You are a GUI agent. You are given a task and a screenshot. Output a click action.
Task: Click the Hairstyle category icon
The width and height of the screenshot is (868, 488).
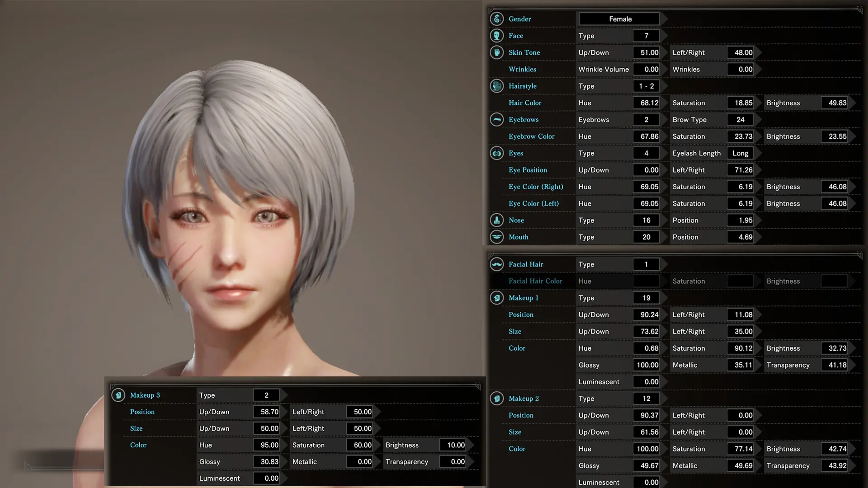[x=496, y=86]
